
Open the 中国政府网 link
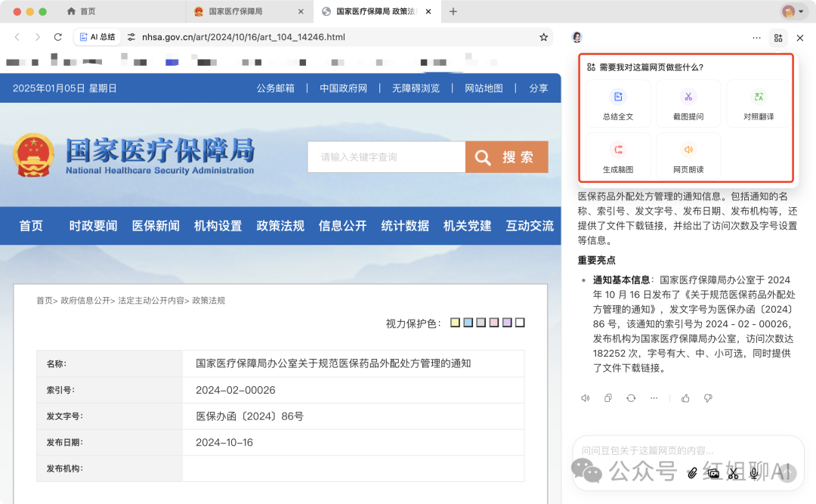(344, 88)
